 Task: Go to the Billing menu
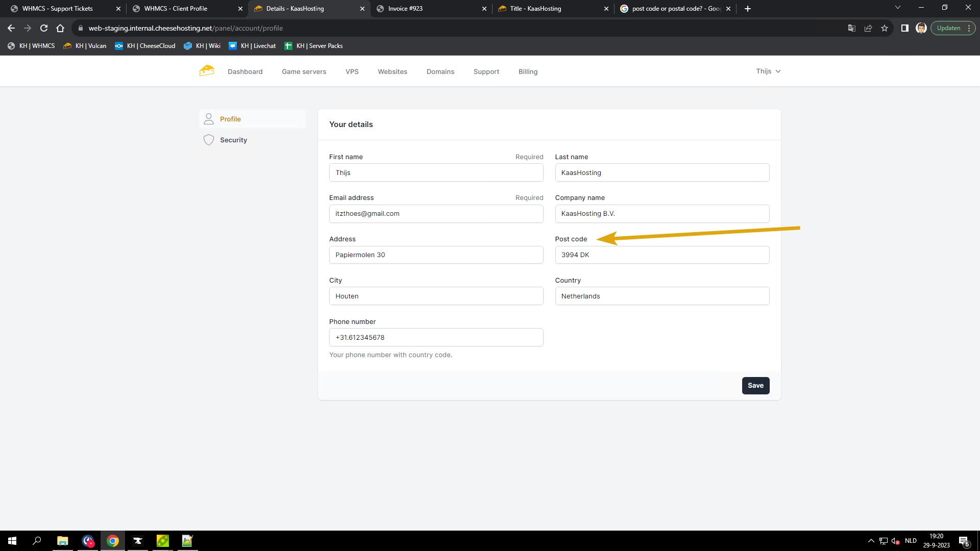[x=528, y=72]
